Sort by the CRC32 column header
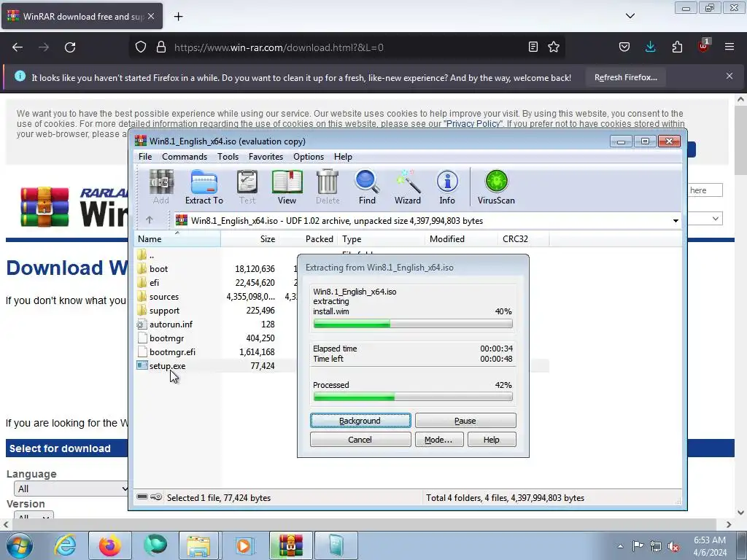The image size is (747, 560). coord(523,239)
